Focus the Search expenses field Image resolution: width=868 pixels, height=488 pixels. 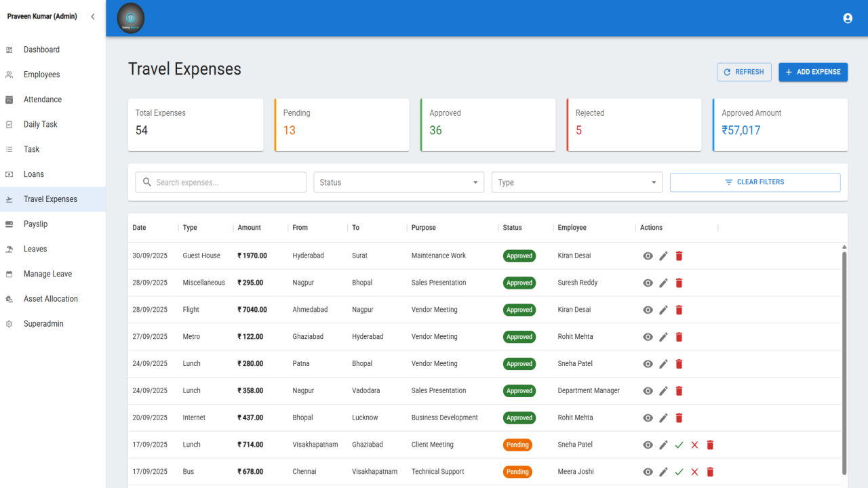tap(221, 182)
